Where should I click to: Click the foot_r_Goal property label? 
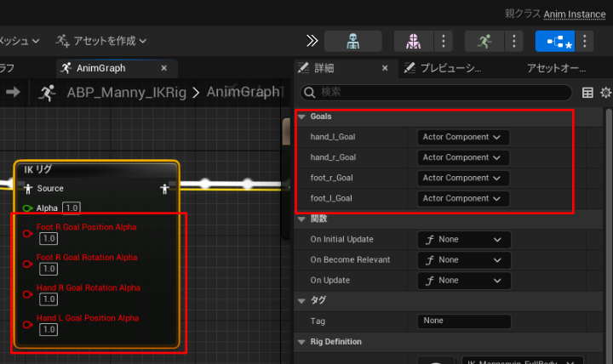pyautogui.click(x=331, y=178)
